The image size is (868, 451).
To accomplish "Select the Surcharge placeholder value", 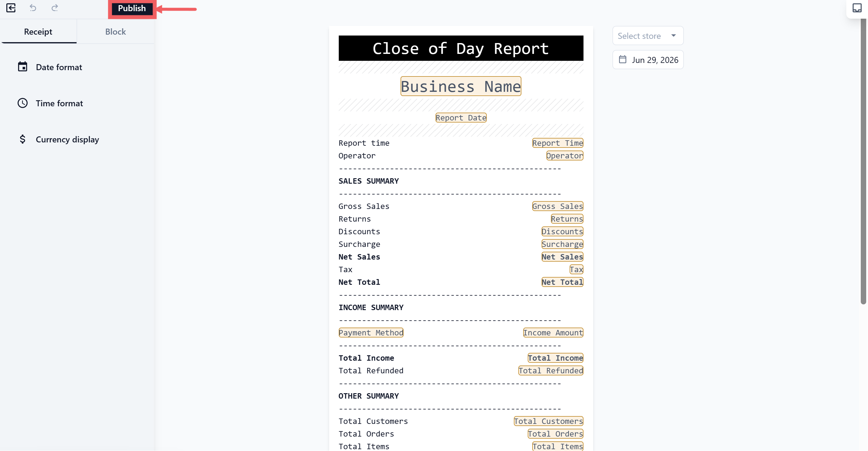I will click(562, 244).
